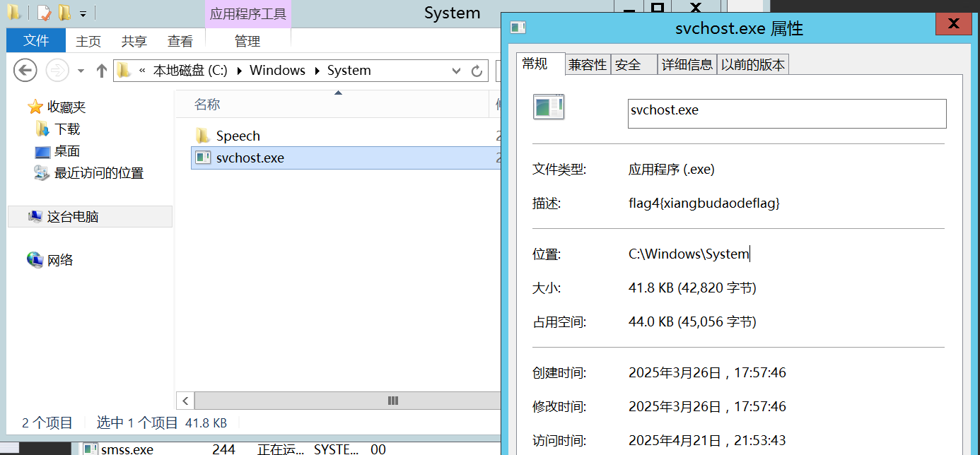Viewport: 980px width, 455px height.
Task: Click the 网络 globe icon
Action: click(35, 260)
